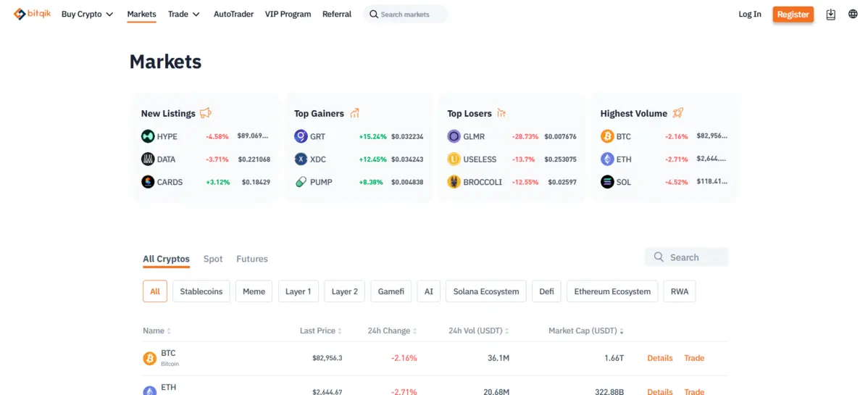Filter by Meme category
Viewport: 868px width, 395px height.
tap(254, 291)
